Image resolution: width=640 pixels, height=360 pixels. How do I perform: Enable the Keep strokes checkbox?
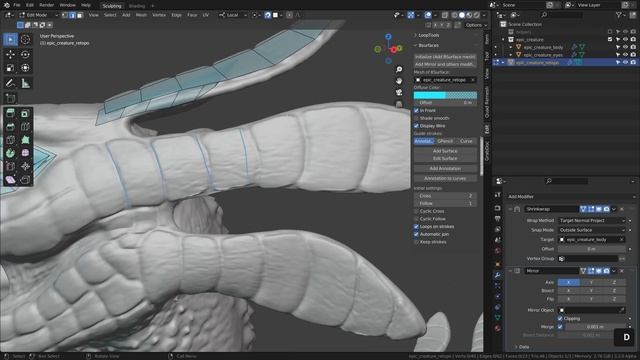(416, 242)
